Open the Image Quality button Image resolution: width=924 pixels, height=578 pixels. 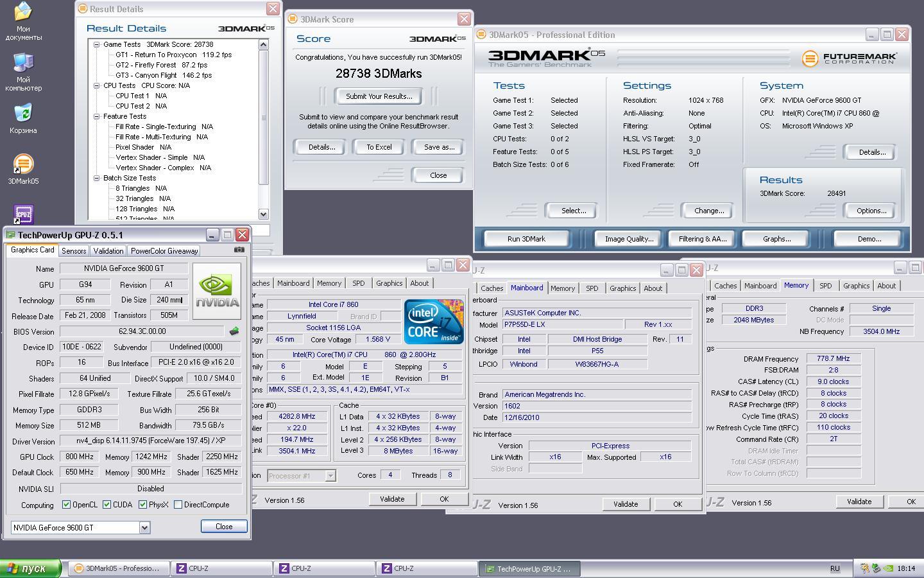pyautogui.click(x=628, y=239)
